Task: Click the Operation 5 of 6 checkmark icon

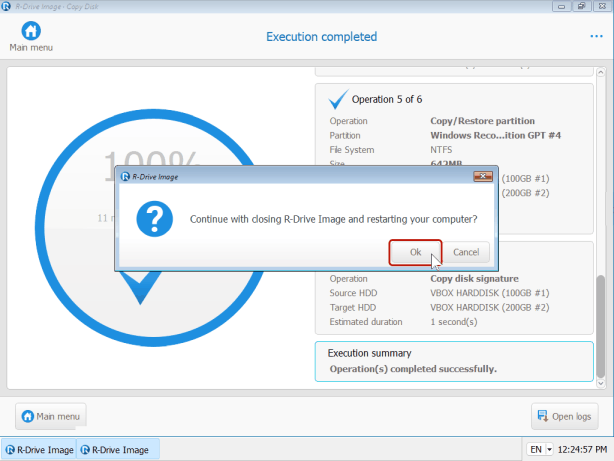Action: coord(338,98)
